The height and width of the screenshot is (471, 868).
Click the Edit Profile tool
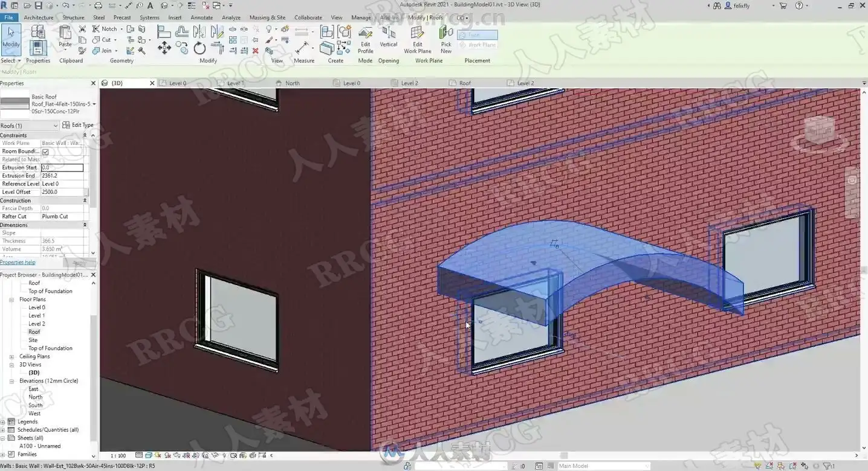[x=365, y=40]
